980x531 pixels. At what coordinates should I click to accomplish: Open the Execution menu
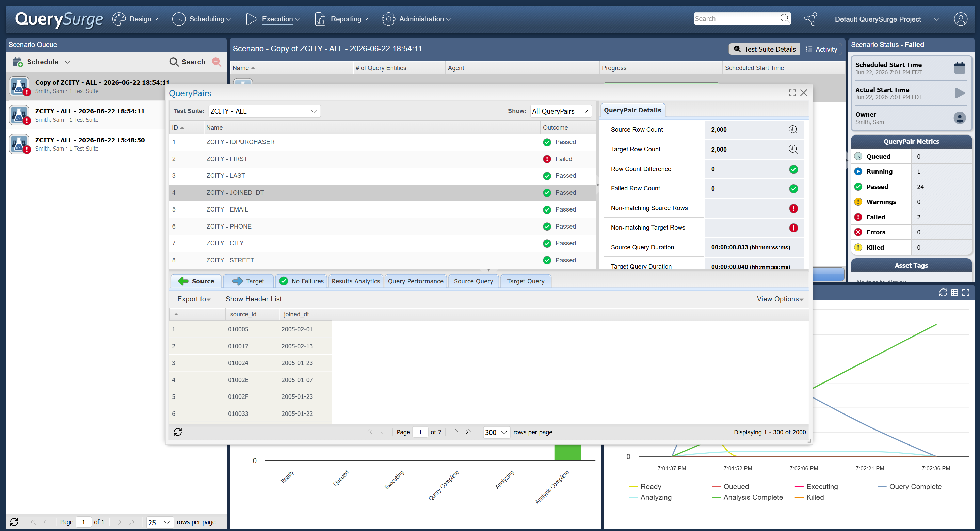click(272, 19)
